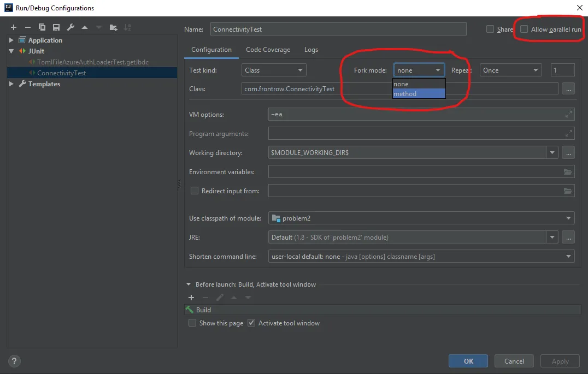Image resolution: width=588 pixels, height=374 pixels.
Task: Open Use classpath of module dropdown
Action: (x=421, y=218)
